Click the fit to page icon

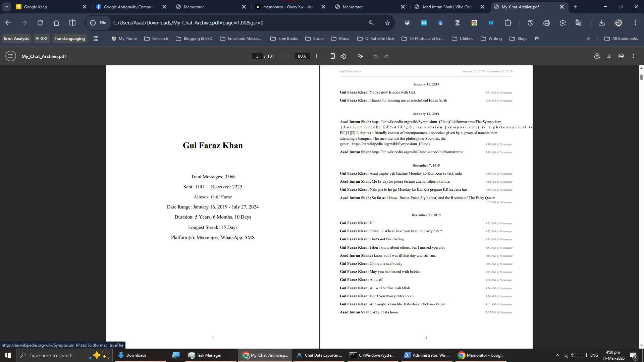coord(332,56)
